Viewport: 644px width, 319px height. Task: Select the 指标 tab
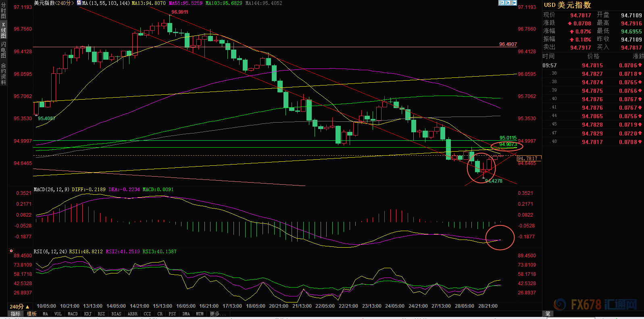point(16,314)
